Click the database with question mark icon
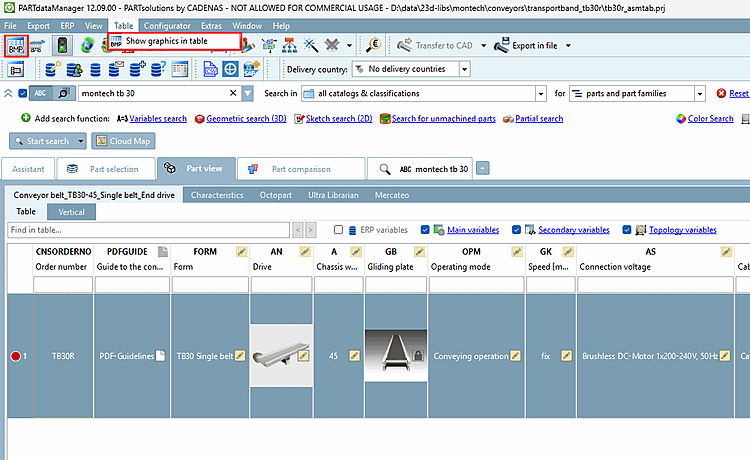This screenshot has height=460, width=750. coord(158,69)
